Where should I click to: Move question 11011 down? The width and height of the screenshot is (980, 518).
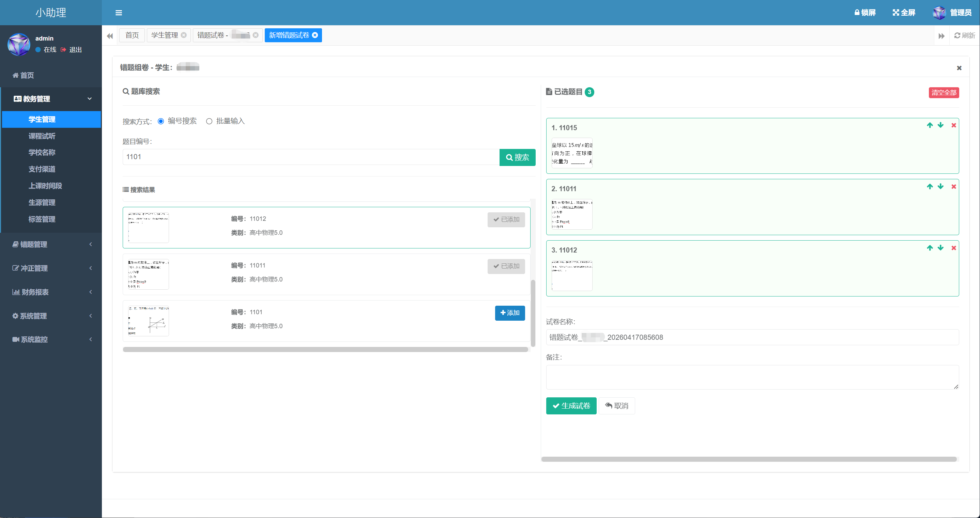(x=940, y=186)
